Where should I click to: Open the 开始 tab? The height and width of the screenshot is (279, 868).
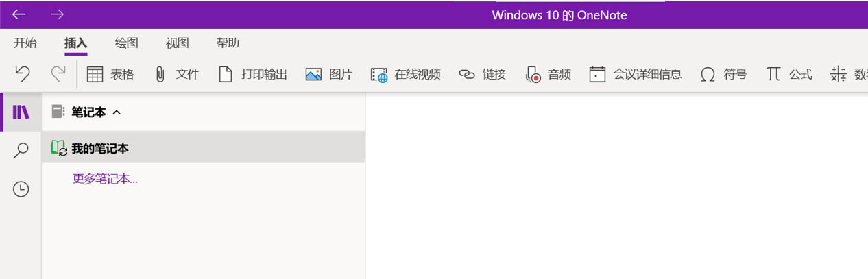click(25, 43)
